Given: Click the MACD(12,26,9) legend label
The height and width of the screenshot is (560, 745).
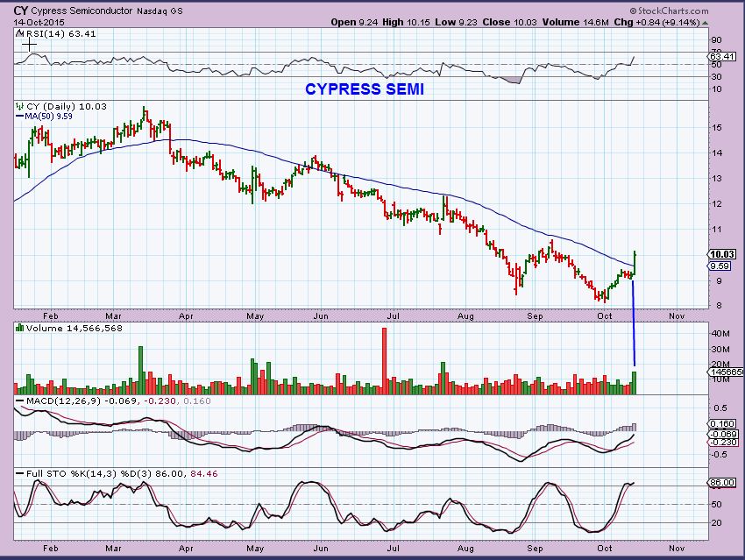Looking at the screenshot, I should (x=64, y=401).
